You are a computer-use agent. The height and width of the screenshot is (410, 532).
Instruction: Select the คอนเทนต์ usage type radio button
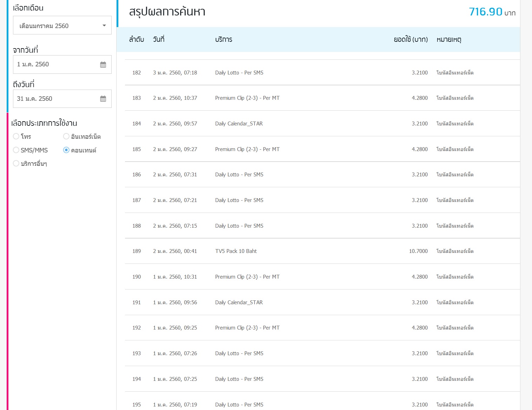(x=66, y=150)
